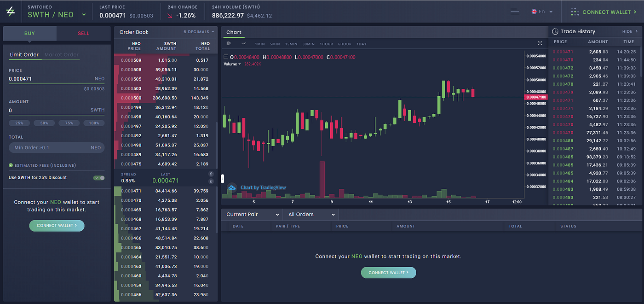Click the UK flag language icon

pyautogui.click(x=534, y=12)
